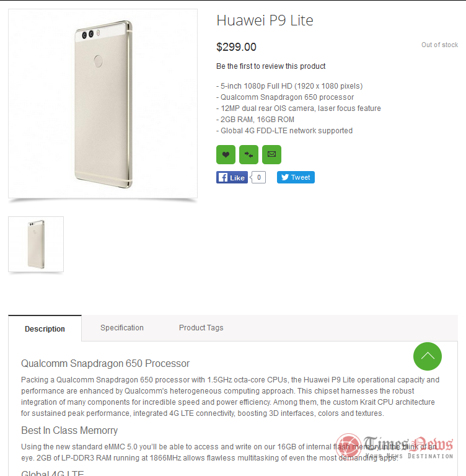466x476 pixels.
Task: Click the $299.00 price
Action: tap(236, 47)
